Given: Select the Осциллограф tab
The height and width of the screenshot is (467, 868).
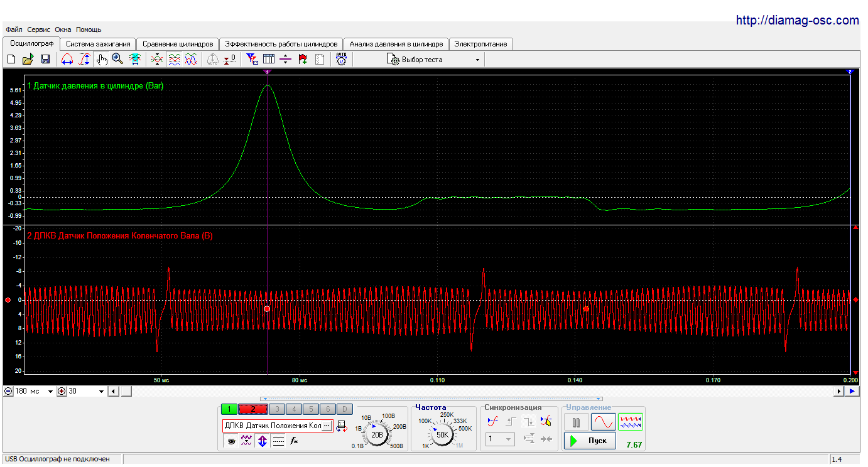Looking at the screenshot, I should (31, 43).
